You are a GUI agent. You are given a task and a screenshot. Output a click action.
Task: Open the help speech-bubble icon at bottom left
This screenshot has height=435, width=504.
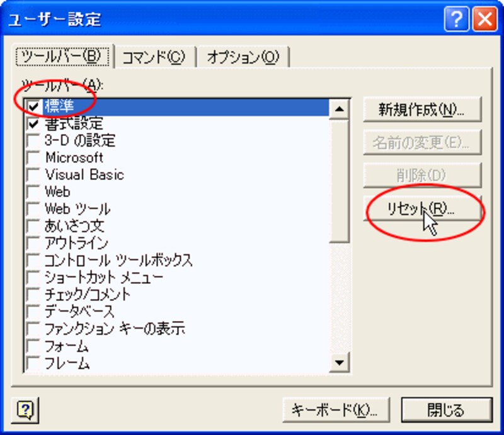coord(25,410)
